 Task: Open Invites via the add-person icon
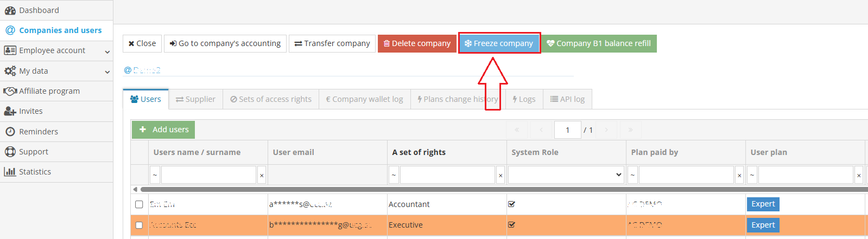pyautogui.click(x=10, y=111)
